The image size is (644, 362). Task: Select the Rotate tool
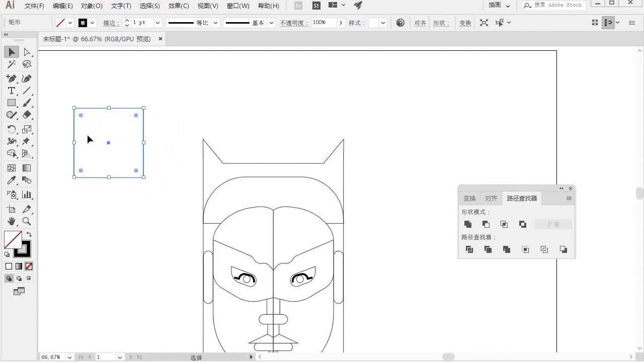[12, 130]
